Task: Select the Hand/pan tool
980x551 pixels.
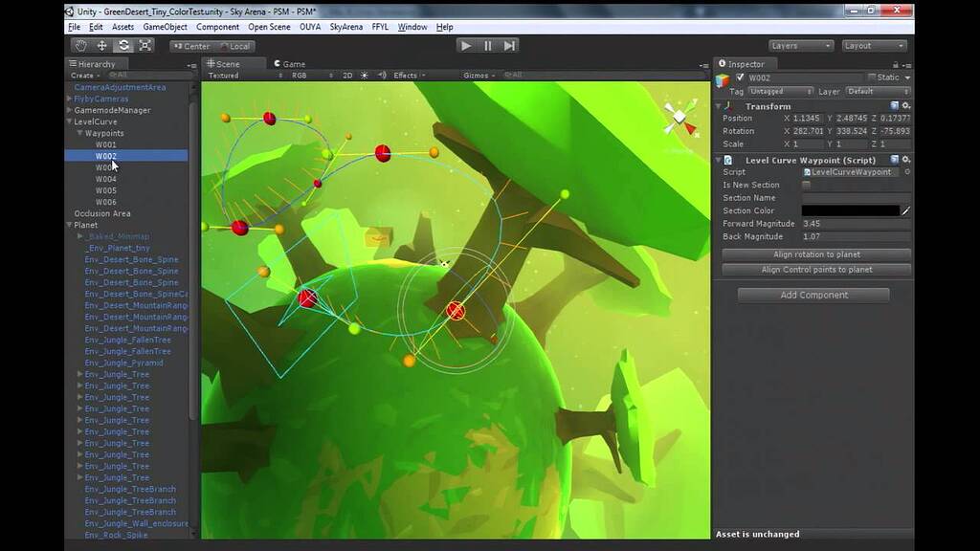Action: coord(82,45)
